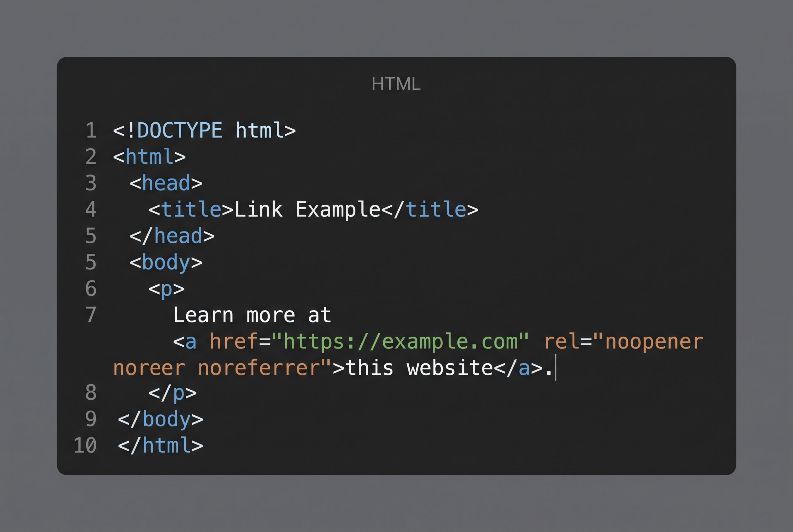Click the DOCTYPE keyword on line 1
Screen dimensions: 793x532
179,130
